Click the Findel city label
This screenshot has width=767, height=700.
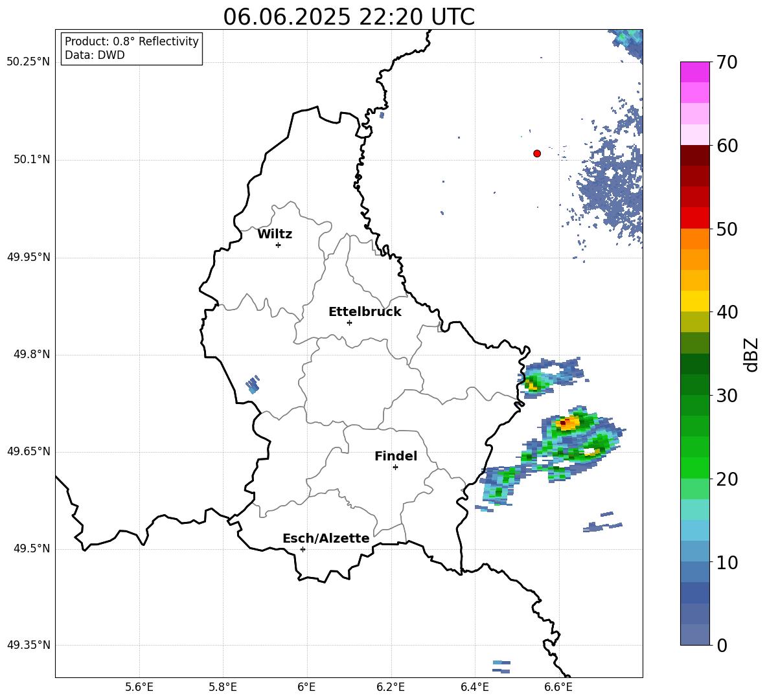click(396, 456)
